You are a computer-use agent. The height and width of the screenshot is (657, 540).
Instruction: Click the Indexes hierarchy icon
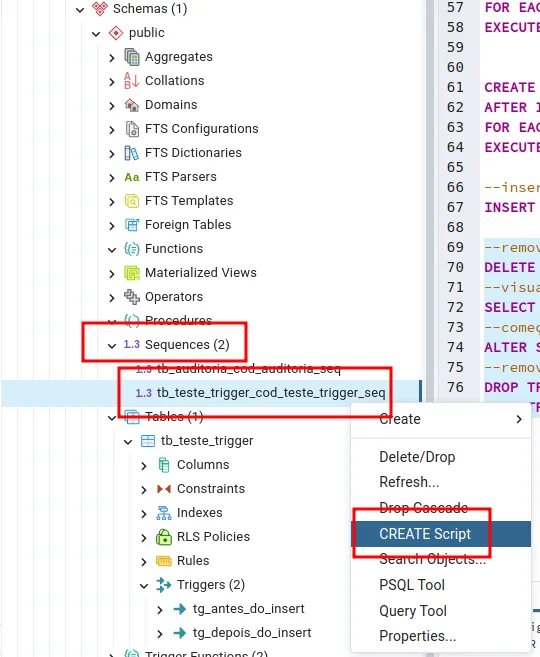(x=164, y=513)
